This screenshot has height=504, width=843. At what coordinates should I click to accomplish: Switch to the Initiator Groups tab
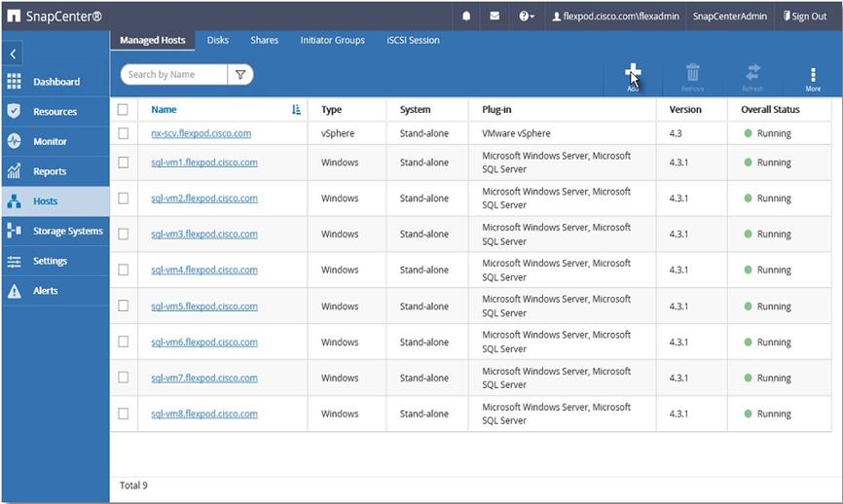coord(332,40)
